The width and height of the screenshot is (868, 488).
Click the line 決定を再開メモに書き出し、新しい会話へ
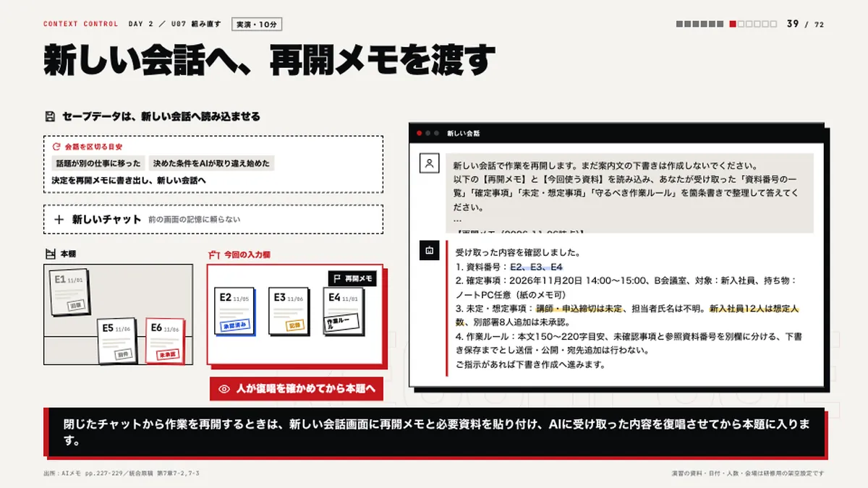(129, 180)
